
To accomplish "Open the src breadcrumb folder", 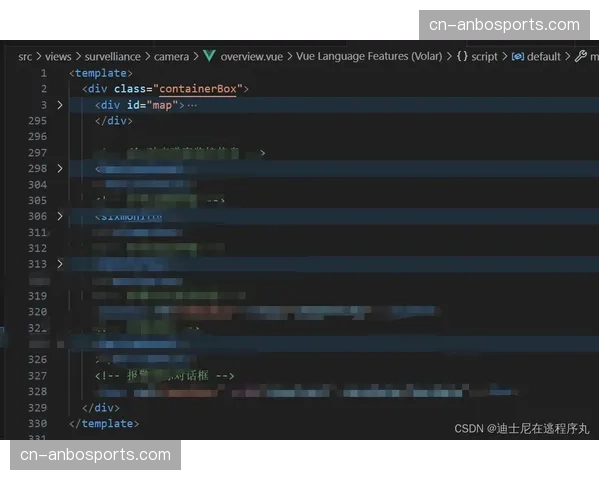I will (x=26, y=57).
